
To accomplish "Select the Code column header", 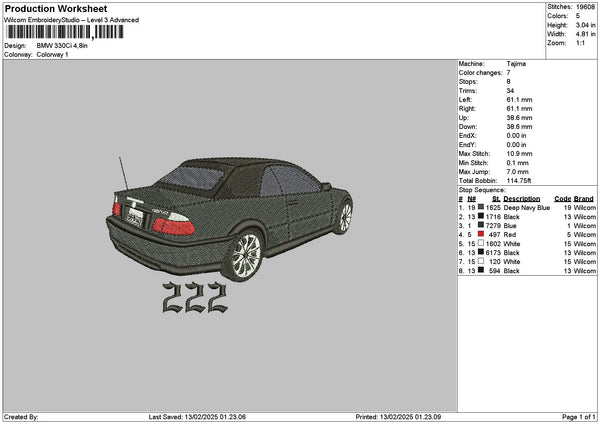I will click(x=562, y=198).
